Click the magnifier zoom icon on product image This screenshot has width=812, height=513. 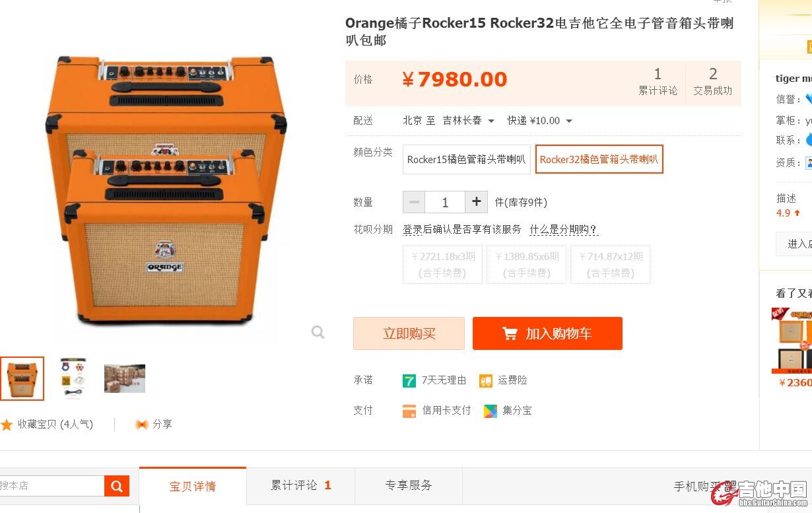tap(318, 332)
